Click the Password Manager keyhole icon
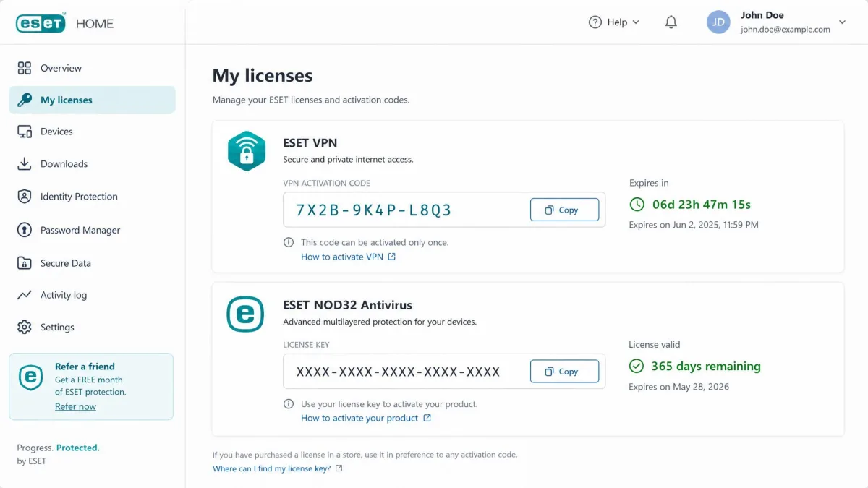This screenshot has height=488, width=868. [x=25, y=230]
